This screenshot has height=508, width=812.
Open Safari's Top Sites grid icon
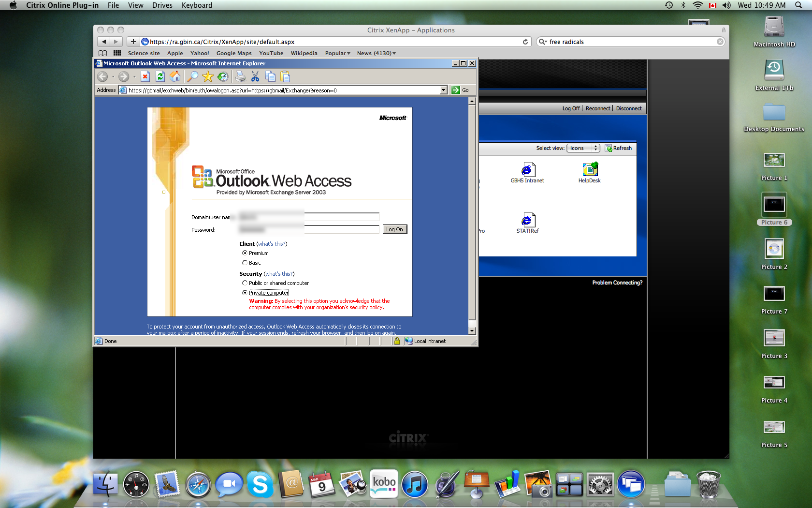pyautogui.click(x=117, y=53)
